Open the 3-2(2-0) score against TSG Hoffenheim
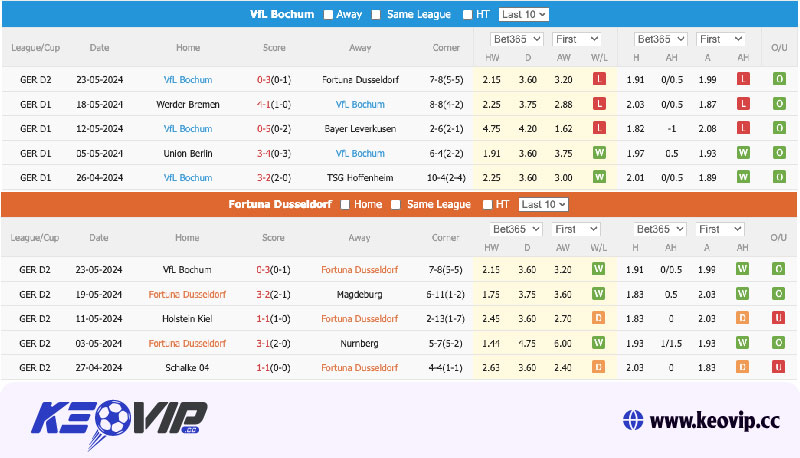 (273, 178)
